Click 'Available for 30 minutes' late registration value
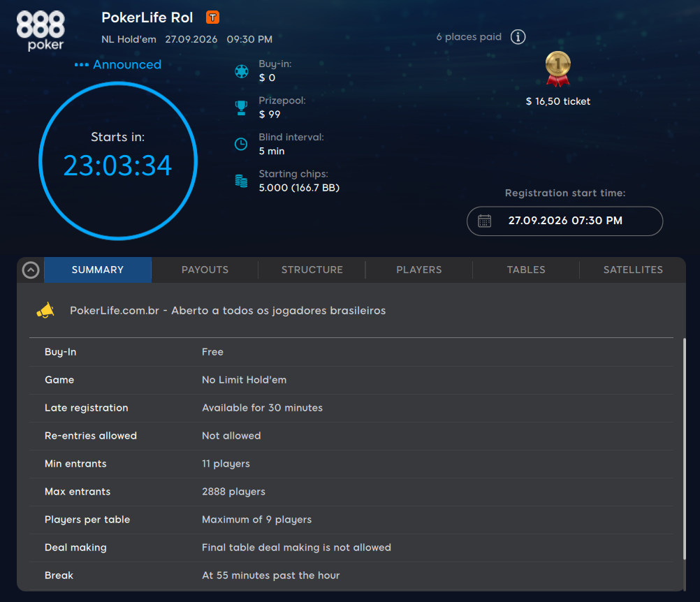 262,408
